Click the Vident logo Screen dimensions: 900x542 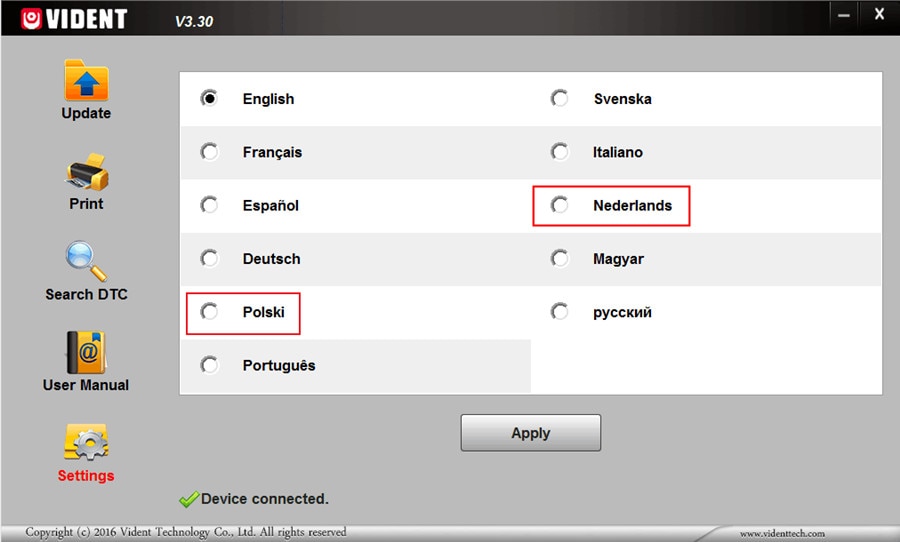(x=73, y=19)
